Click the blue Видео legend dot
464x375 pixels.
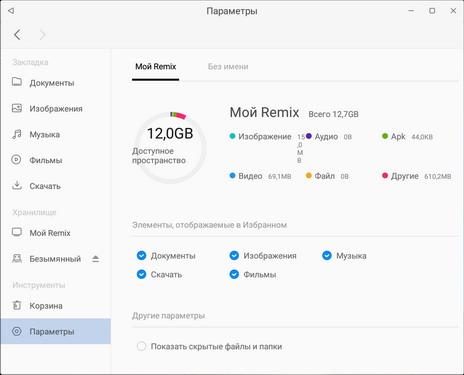click(233, 175)
